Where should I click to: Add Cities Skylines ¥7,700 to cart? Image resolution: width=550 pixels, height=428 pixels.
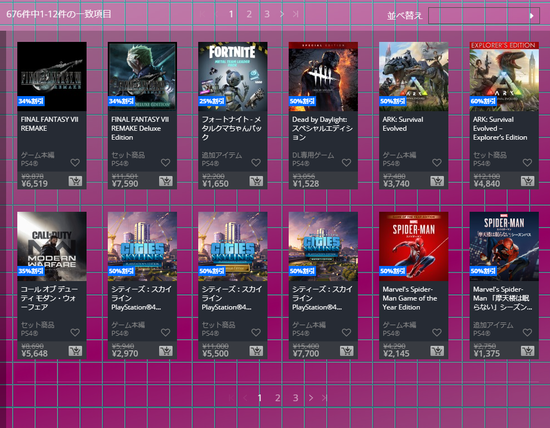tap(347, 351)
